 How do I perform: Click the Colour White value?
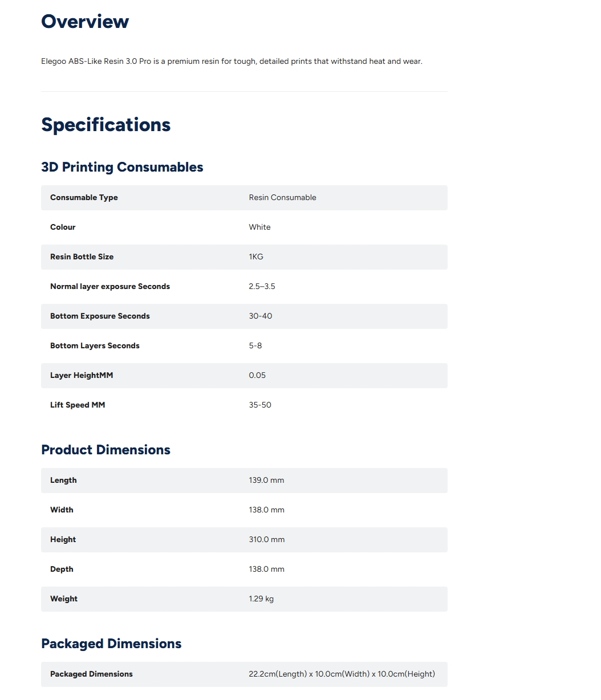[x=259, y=227]
